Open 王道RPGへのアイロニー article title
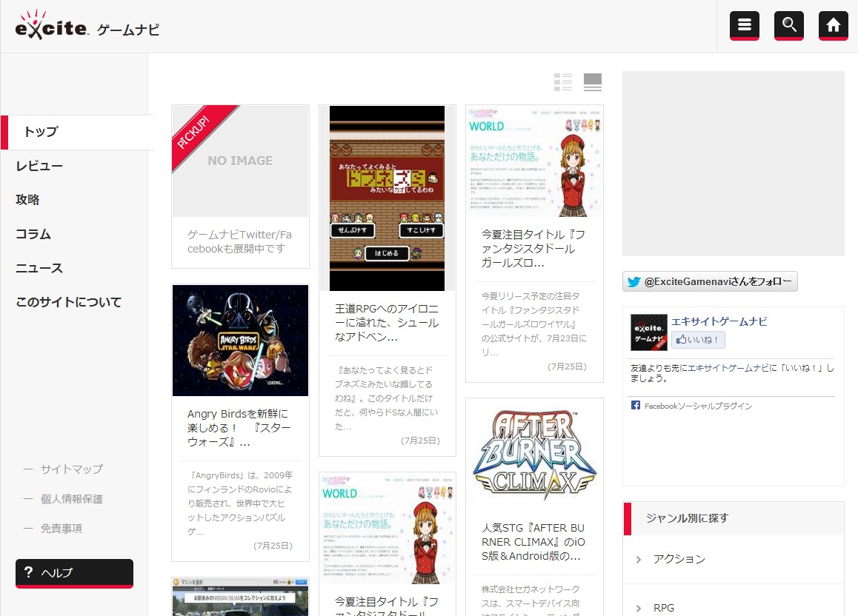Viewport: 858px width, 616px height. click(x=387, y=323)
